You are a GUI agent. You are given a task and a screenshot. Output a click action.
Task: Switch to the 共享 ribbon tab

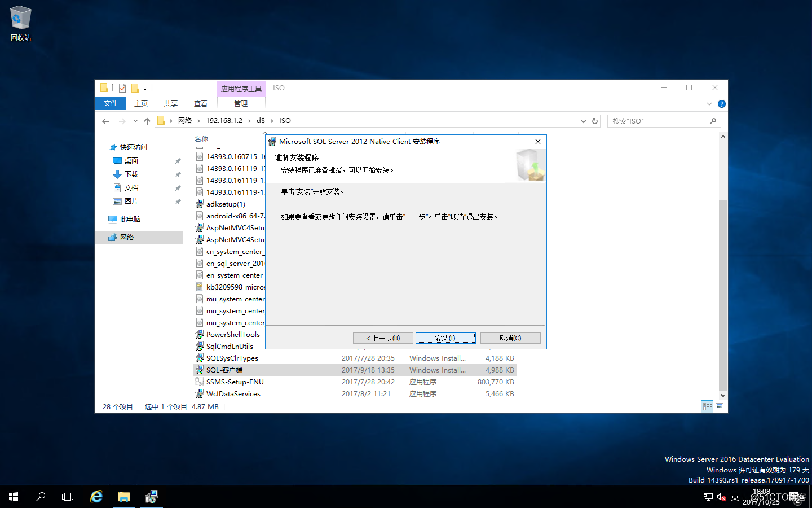[x=171, y=103]
